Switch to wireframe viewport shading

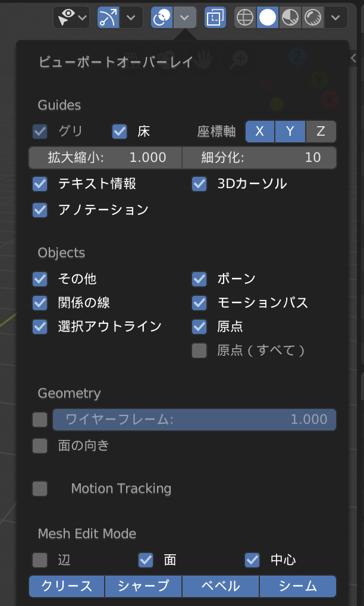point(246,17)
